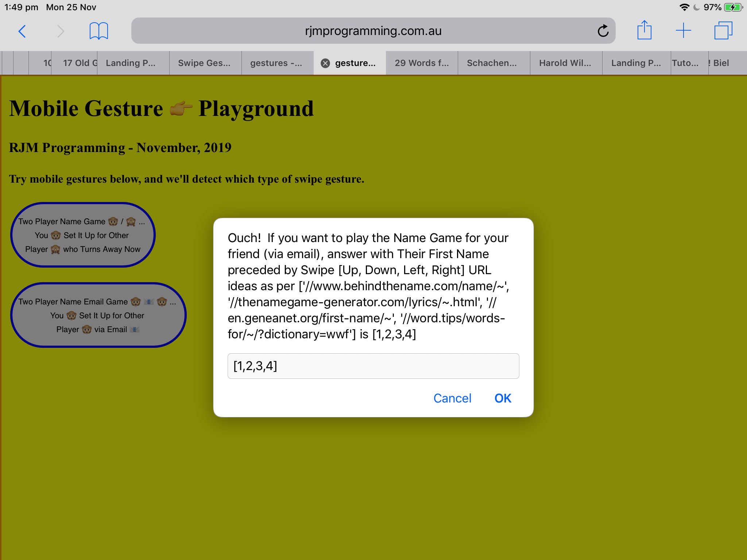This screenshot has width=747, height=560.
Task: Click the Two Player Name Email Game tab
Action: pyautogui.click(x=97, y=315)
